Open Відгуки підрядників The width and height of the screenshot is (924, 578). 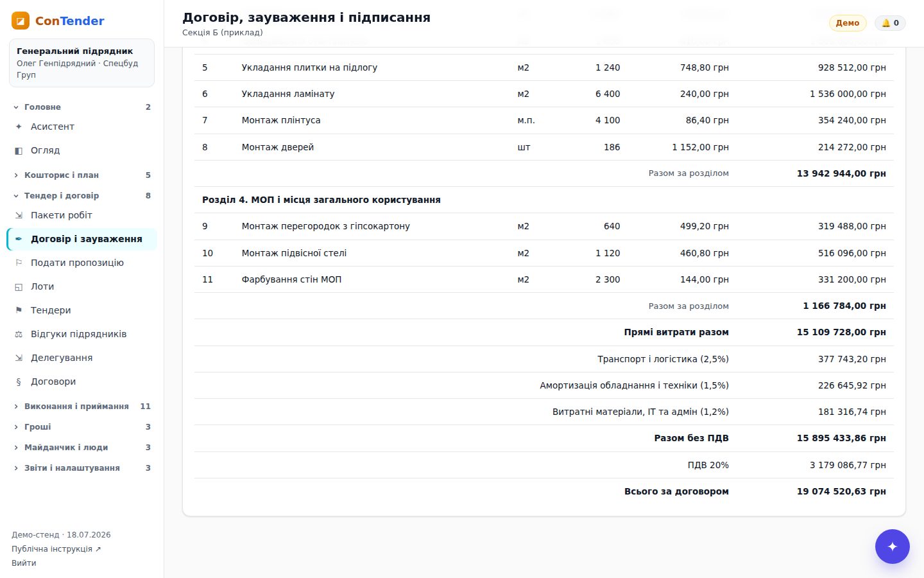point(81,334)
